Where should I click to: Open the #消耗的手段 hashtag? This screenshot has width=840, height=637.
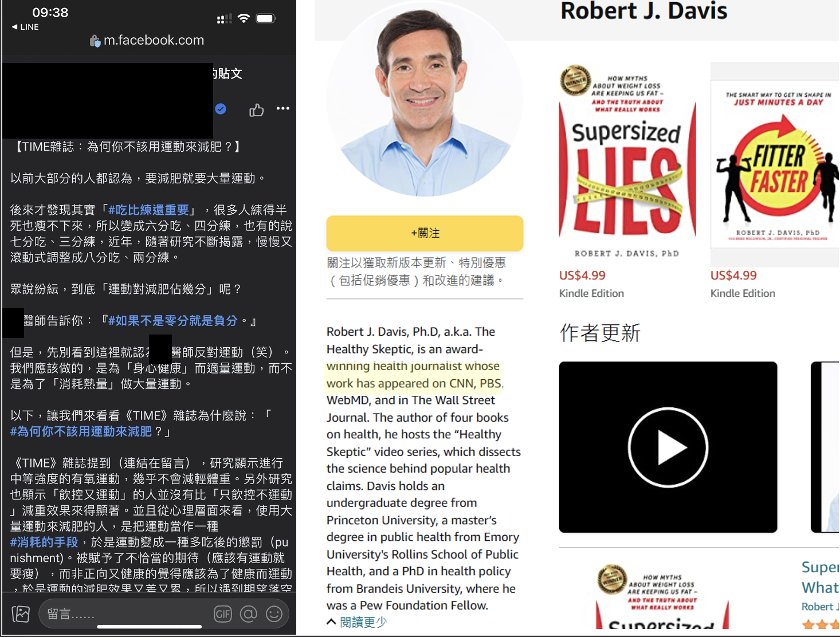point(44,542)
